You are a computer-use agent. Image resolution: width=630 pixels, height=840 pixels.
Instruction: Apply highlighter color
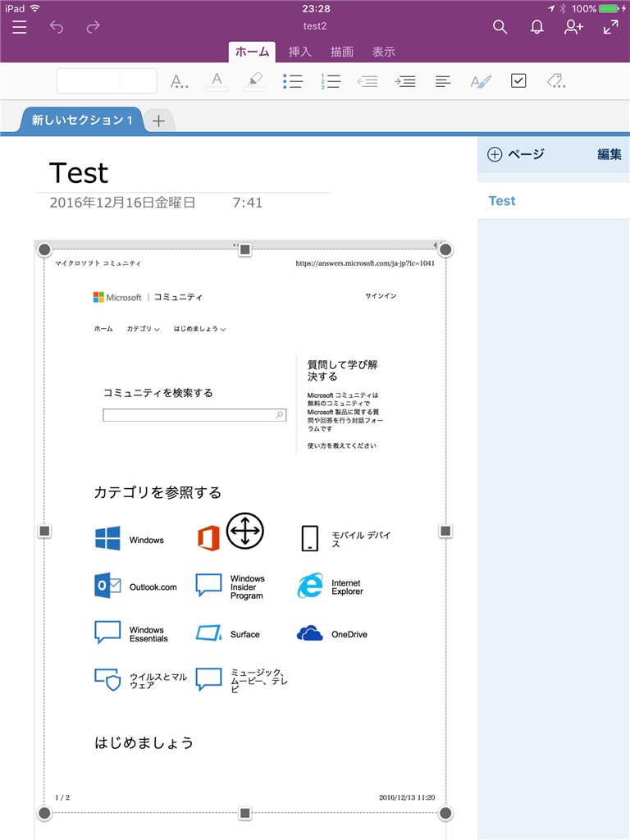[x=254, y=81]
